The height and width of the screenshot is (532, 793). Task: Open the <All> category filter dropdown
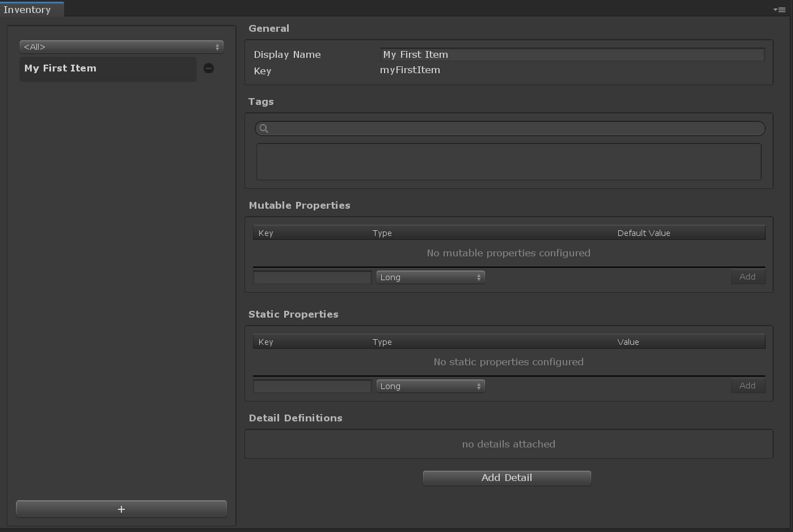pos(121,47)
